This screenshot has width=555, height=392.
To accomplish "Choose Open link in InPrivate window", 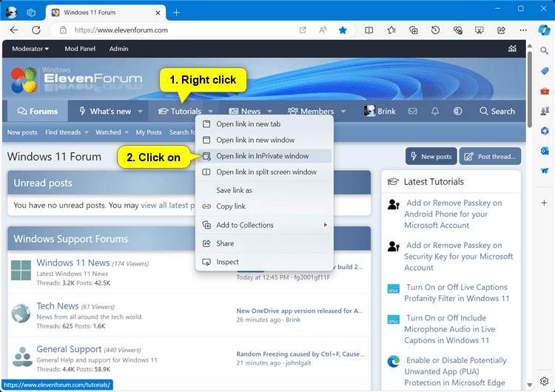I will [264, 156].
